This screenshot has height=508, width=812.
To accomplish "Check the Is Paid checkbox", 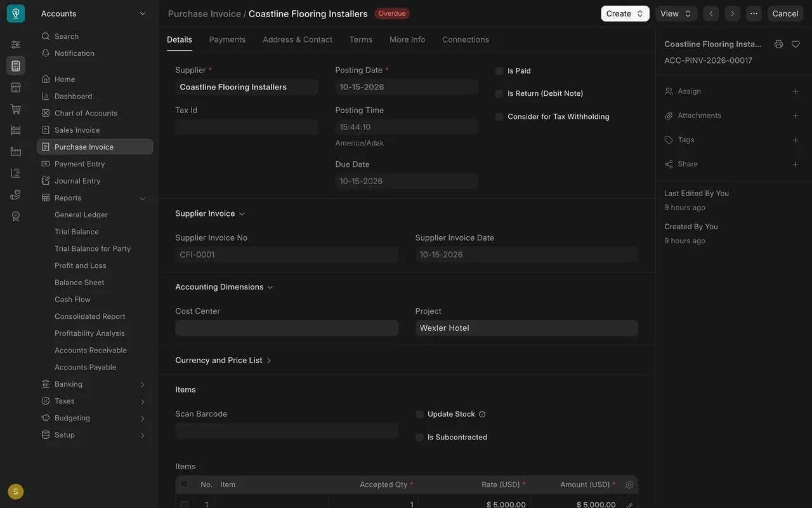I will click(x=499, y=71).
